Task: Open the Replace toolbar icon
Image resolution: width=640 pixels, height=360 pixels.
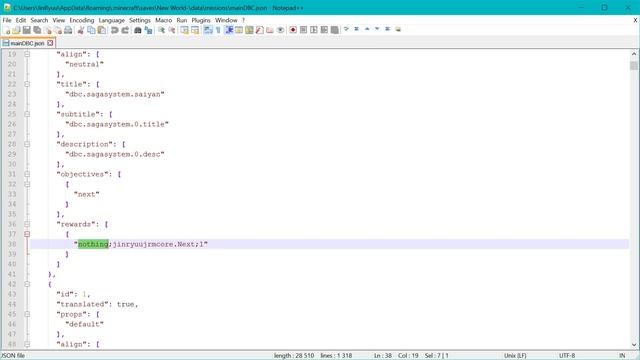Action: pos(149,30)
